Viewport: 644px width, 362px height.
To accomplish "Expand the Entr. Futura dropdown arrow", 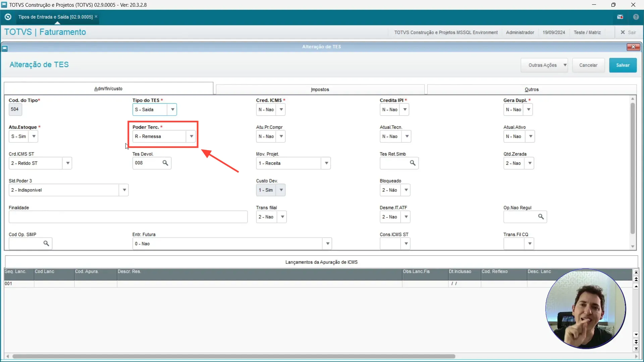I will (327, 244).
